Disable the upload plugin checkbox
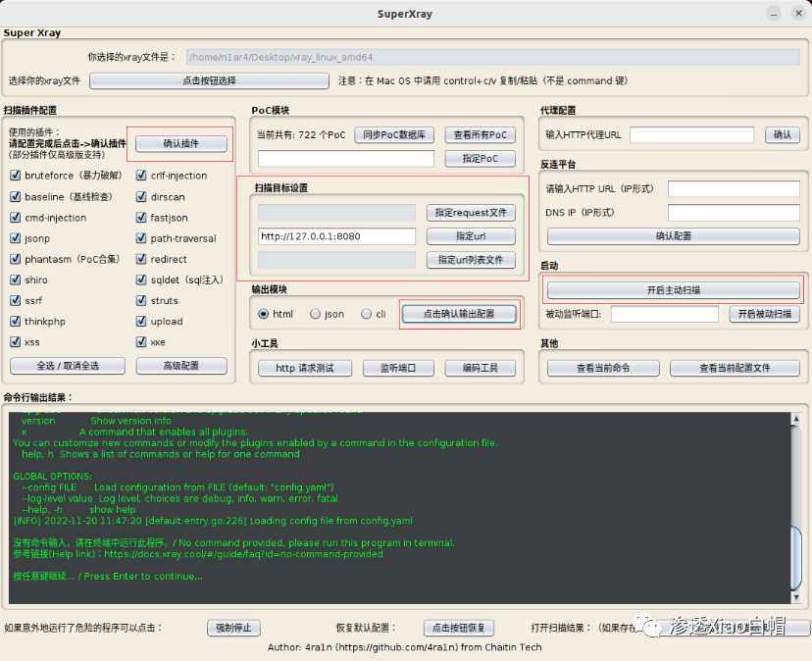The width and height of the screenshot is (812, 661). click(x=141, y=321)
